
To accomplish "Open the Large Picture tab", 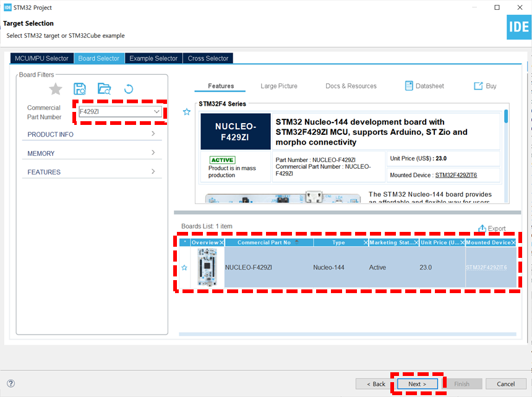I will point(279,86).
